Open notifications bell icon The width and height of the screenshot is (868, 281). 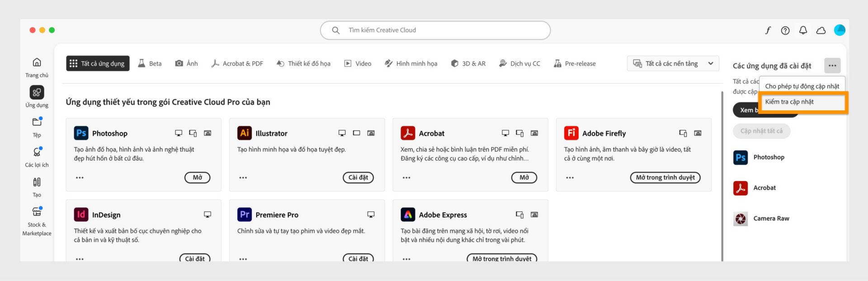point(803,30)
